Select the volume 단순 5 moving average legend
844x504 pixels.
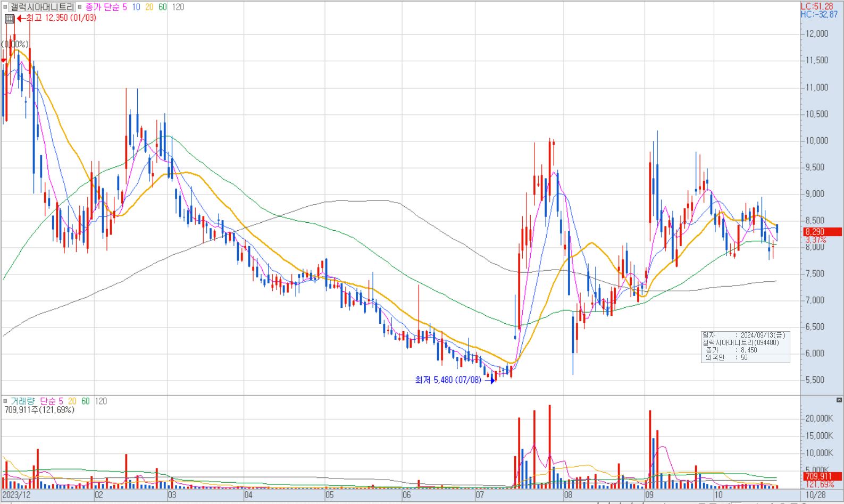click(52, 401)
